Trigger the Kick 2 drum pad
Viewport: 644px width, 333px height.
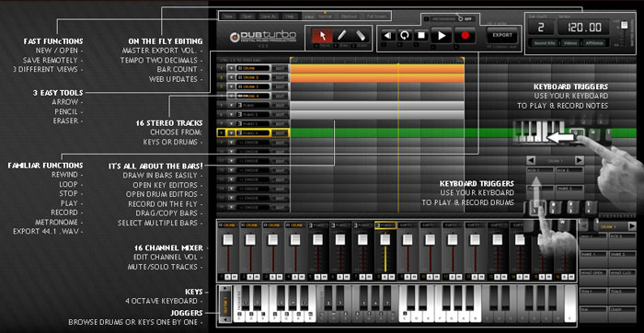[x=622, y=240]
